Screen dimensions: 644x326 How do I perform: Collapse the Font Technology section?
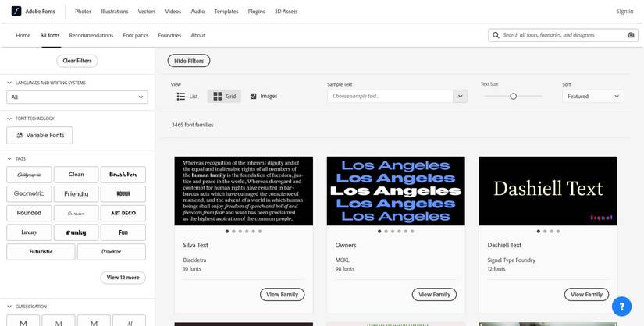point(9,119)
